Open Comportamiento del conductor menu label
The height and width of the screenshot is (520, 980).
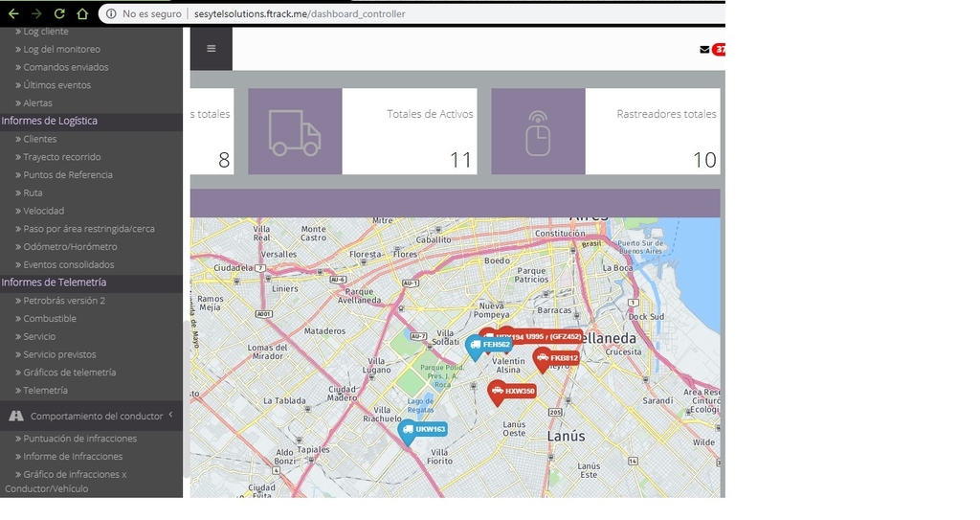97,417
